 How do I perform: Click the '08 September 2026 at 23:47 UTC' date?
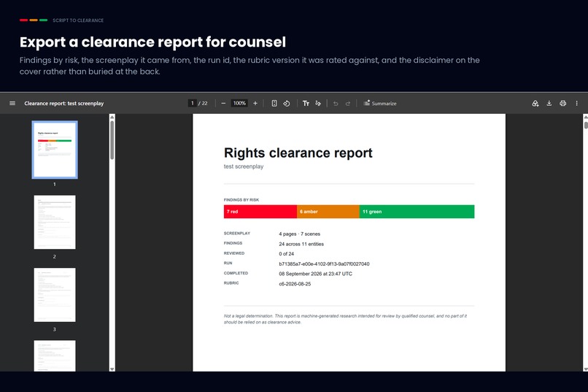click(x=315, y=274)
